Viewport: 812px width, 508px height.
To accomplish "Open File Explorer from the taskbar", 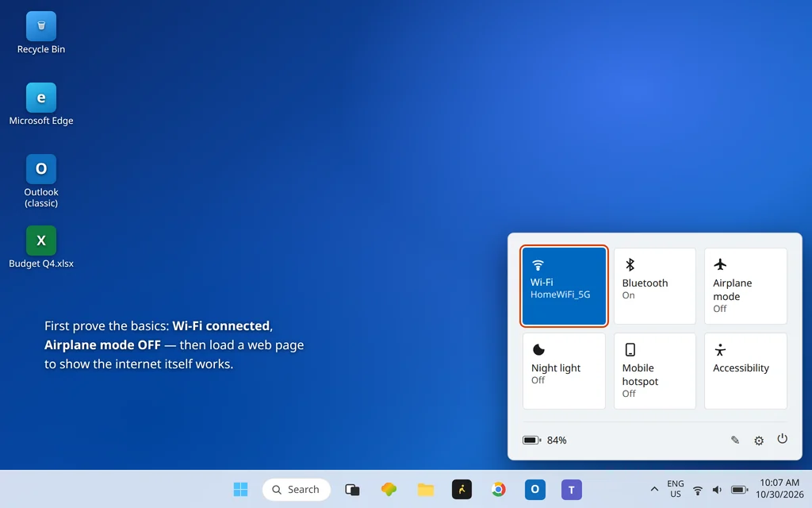I will click(425, 489).
